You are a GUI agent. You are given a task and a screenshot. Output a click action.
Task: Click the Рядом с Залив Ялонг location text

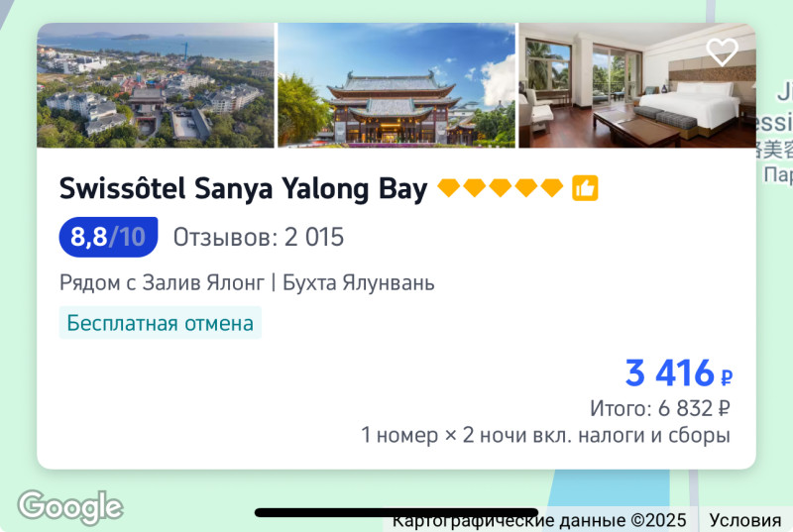point(162,282)
